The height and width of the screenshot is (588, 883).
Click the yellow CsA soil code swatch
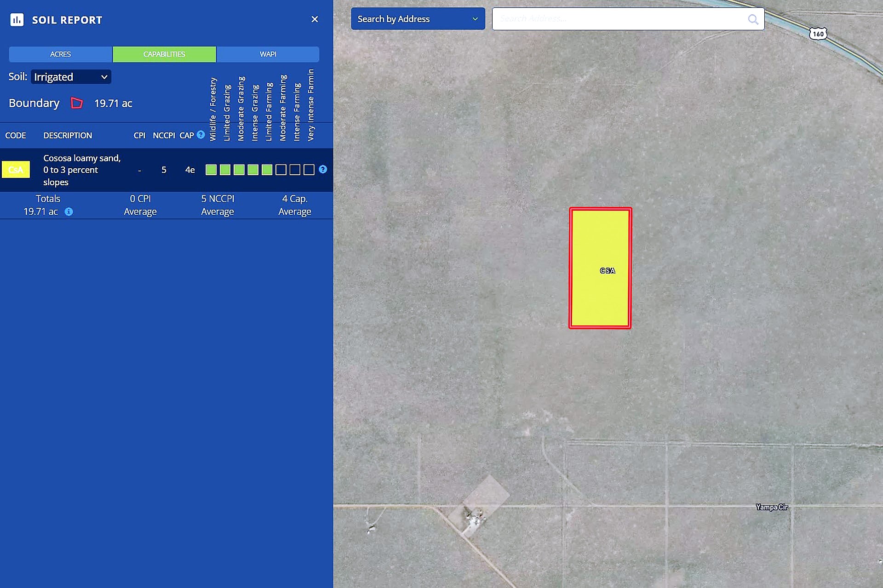pos(16,170)
